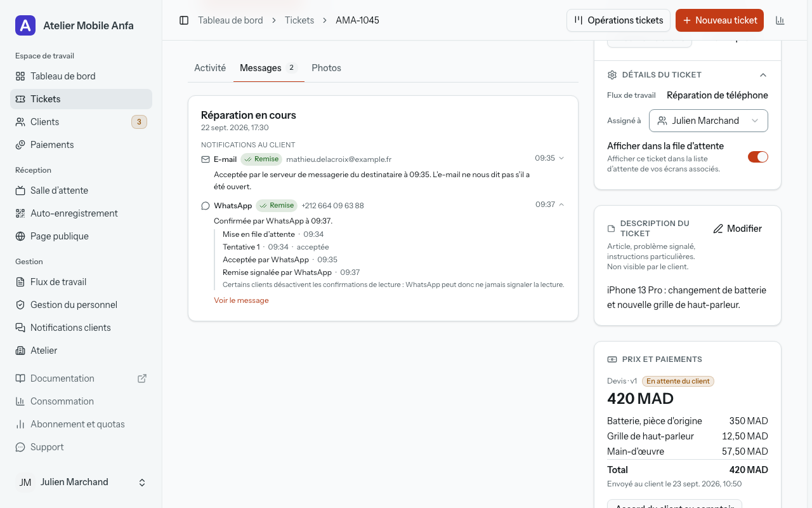Click the Clients sidebar icon
This screenshot has width=812, height=508.
tap(20, 122)
